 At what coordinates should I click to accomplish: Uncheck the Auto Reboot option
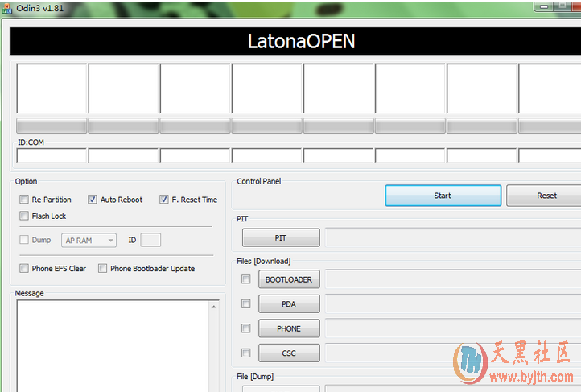point(93,200)
